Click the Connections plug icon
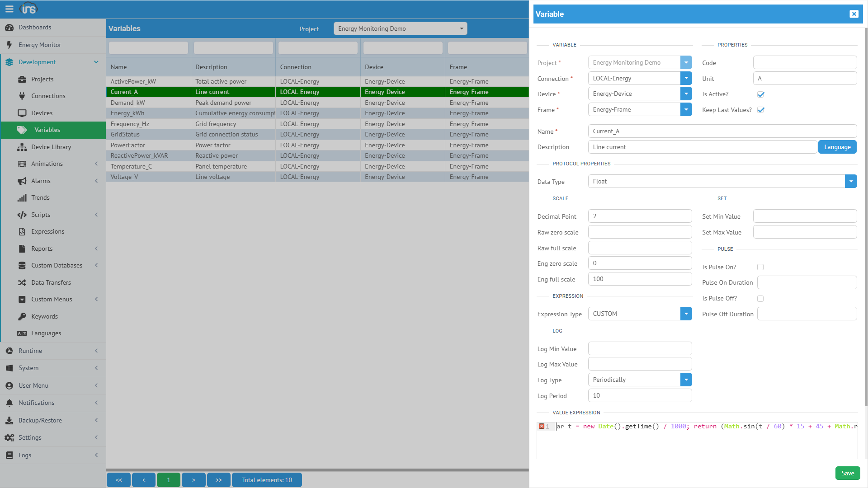 [x=22, y=96]
